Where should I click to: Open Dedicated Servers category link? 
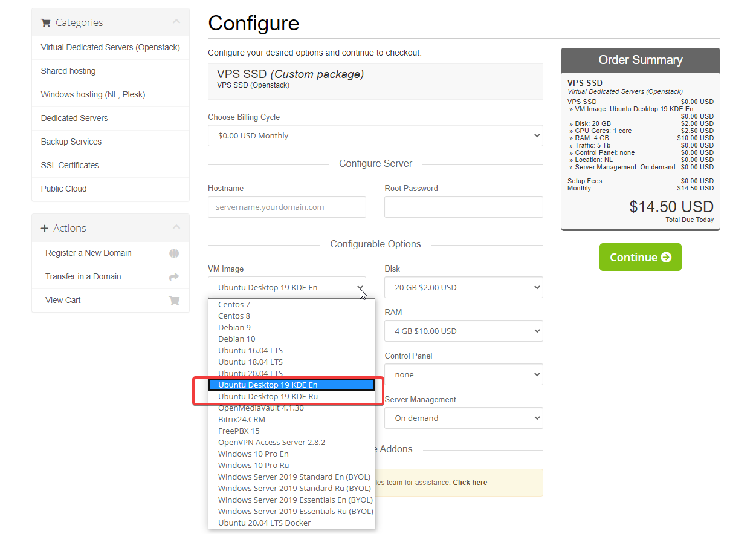coord(74,118)
